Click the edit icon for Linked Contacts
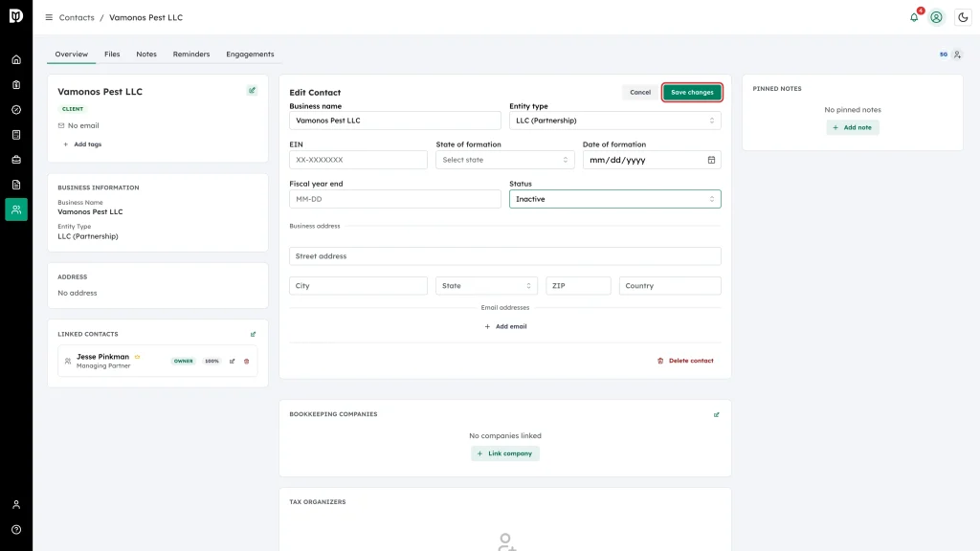The height and width of the screenshot is (551, 980). tap(253, 334)
